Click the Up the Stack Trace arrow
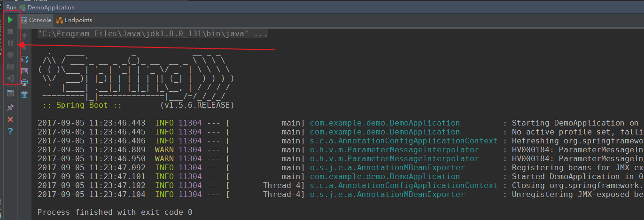The image size is (644, 220). point(24,35)
